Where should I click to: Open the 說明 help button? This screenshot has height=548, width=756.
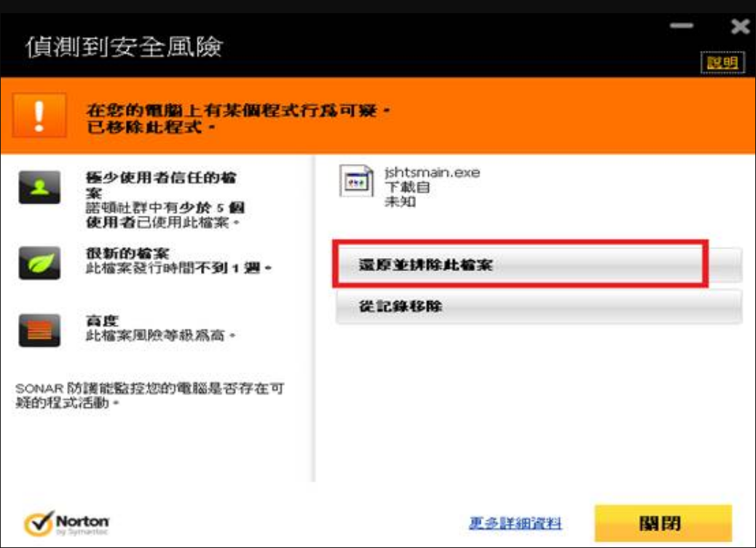tap(722, 63)
